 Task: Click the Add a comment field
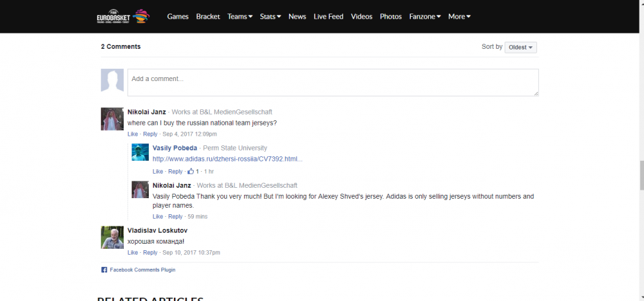(332, 82)
